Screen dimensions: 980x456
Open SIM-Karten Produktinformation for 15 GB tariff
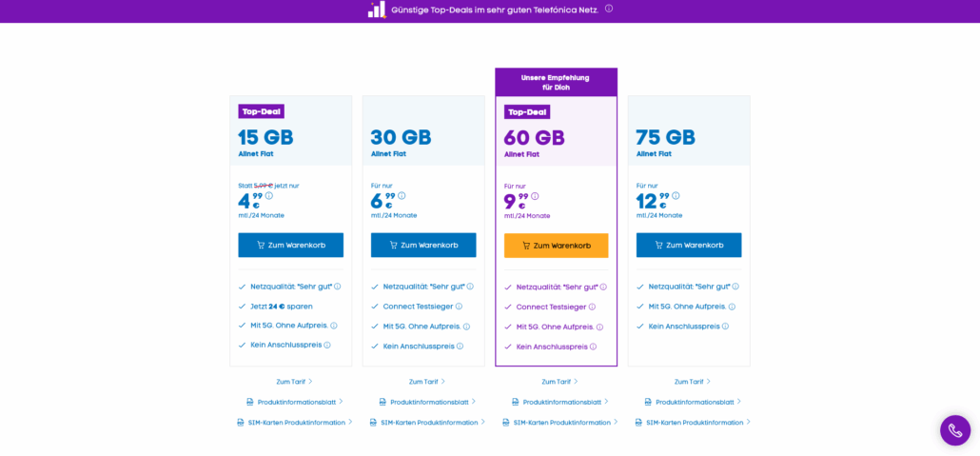[294, 423]
